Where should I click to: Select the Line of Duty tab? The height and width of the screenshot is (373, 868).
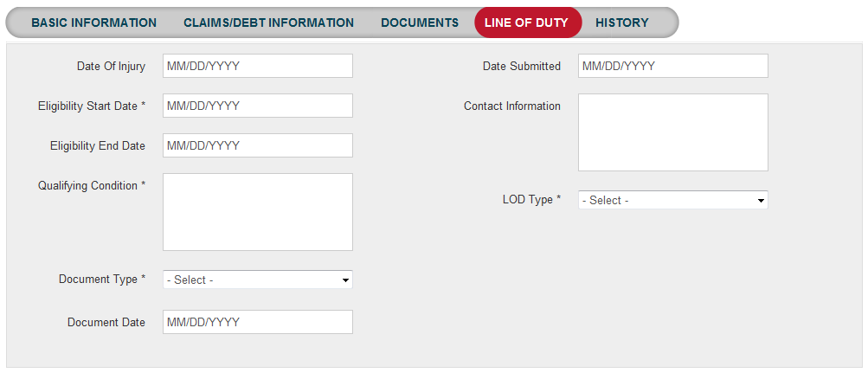click(527, 23)
